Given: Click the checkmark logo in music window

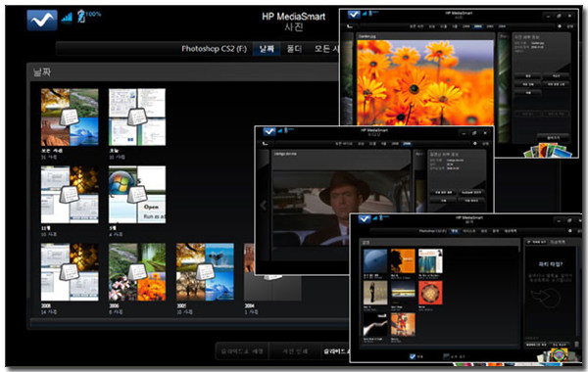Looking at the screenshot, I should [365, 218].
